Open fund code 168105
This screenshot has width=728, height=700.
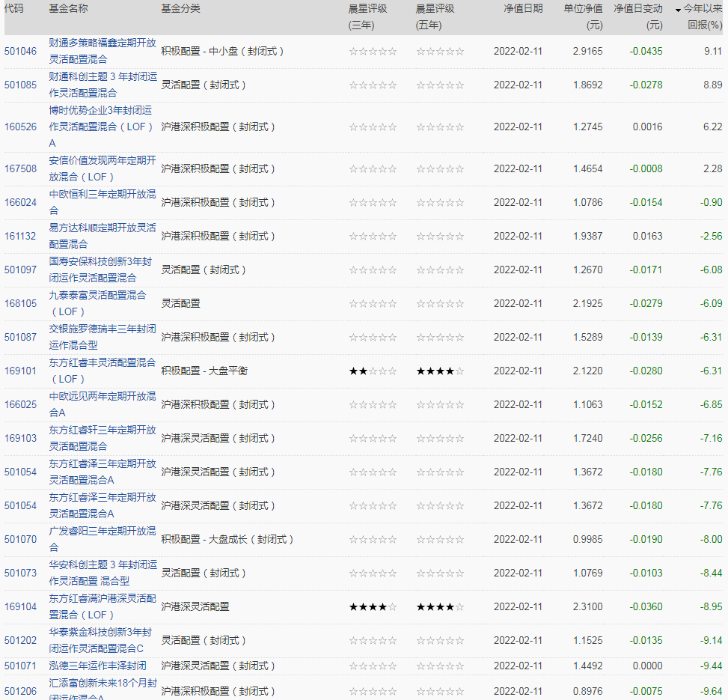pos(20,303)
